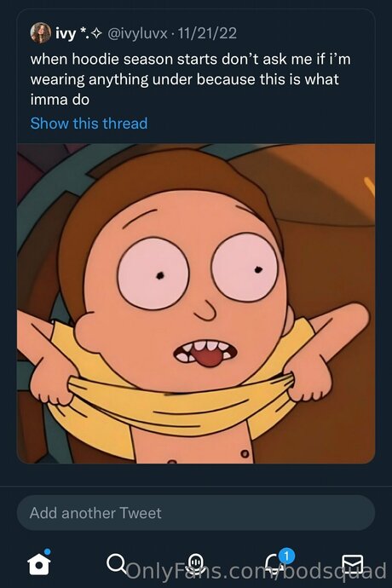
Task: Tap the notification badge showing 1
Action: coord(287,556)
